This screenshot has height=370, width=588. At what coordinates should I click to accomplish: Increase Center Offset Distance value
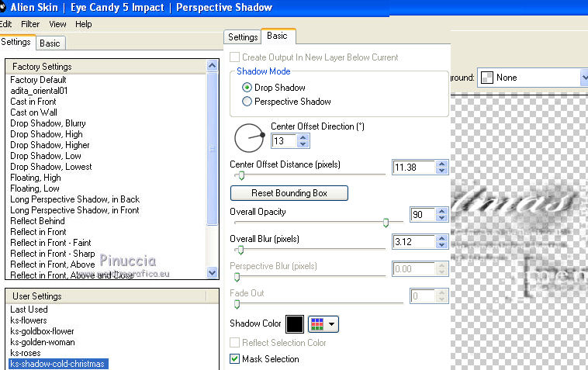tap(441, 164)
